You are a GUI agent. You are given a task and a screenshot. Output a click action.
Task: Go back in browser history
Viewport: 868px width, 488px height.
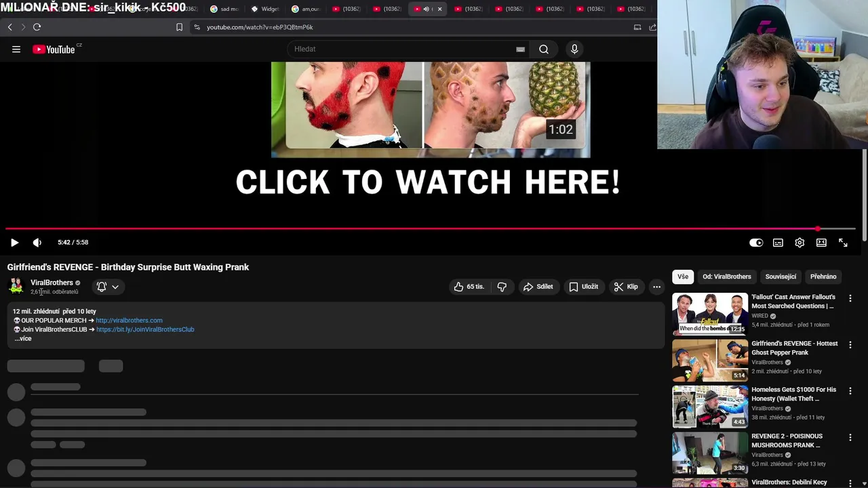(9, 27)
